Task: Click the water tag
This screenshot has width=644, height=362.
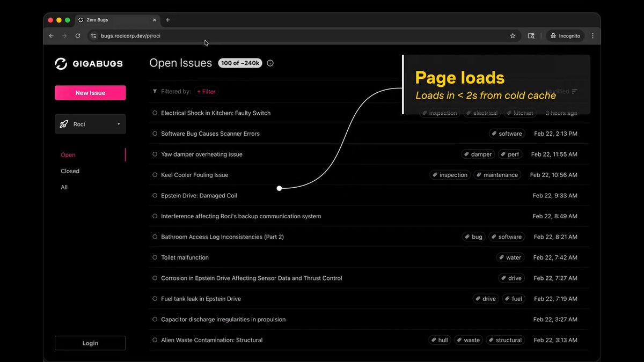Action: [510, 257]
